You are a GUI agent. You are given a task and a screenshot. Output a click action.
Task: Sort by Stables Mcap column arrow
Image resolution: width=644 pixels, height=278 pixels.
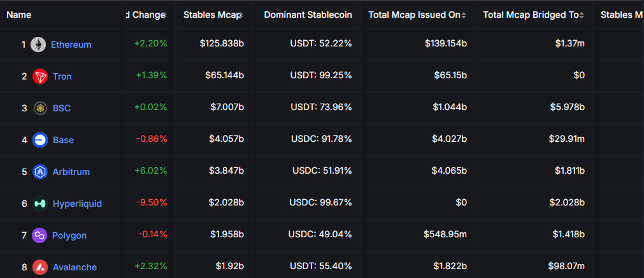point(240,15)
